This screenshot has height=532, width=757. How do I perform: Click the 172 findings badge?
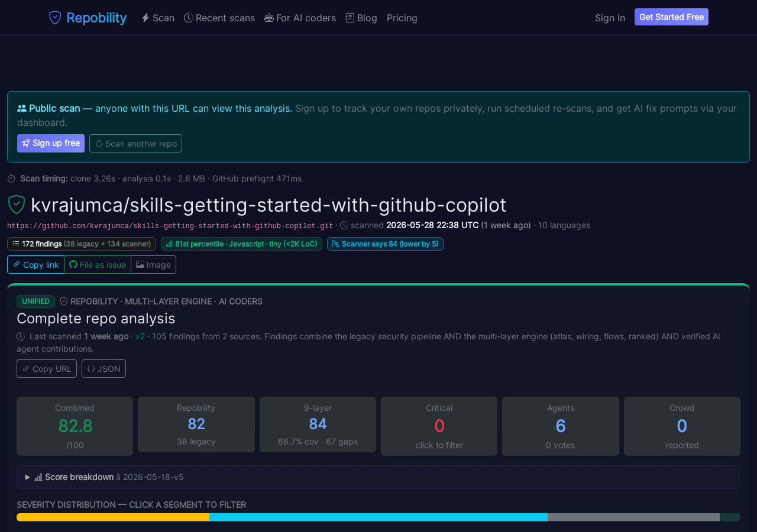pos(82,244)
